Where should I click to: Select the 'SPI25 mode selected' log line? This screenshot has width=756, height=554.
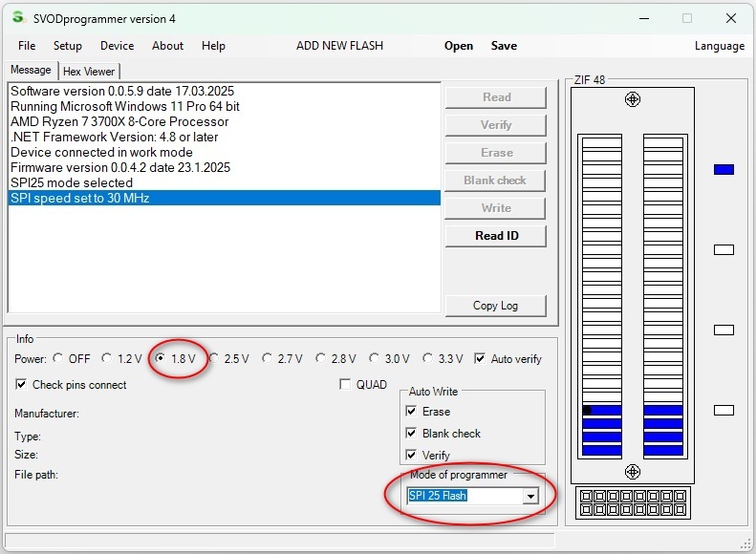click(225, 182)
